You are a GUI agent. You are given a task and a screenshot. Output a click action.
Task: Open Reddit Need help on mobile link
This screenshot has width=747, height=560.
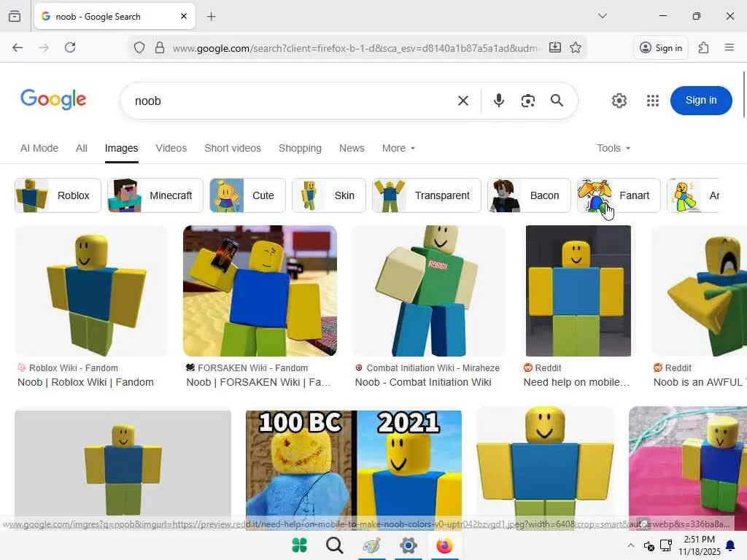coord(576,382)
